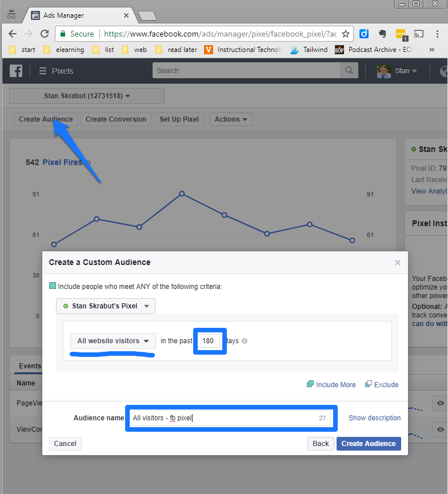Viewport: 448px width, 494px height.
Task: Click the Show description link
Action: coord(374,418)
